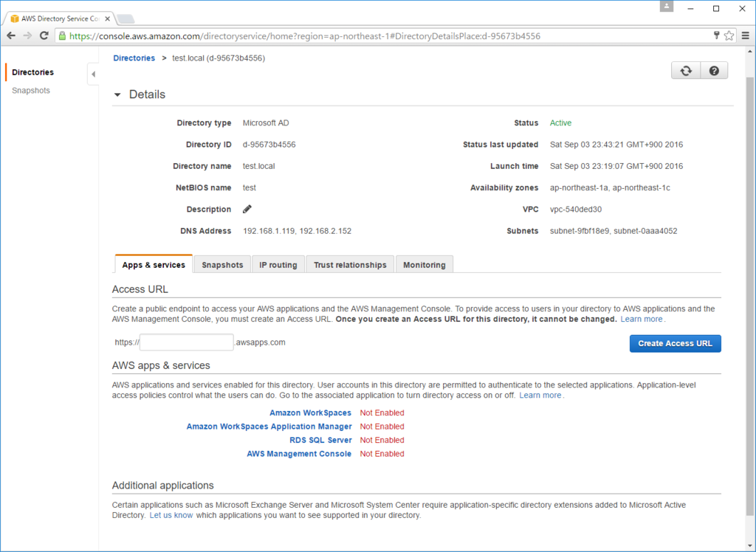Click Not Enabled status next to Amazon WorkSpaces
Viewport: 756px width, 552px height.
tap(382, 413)
